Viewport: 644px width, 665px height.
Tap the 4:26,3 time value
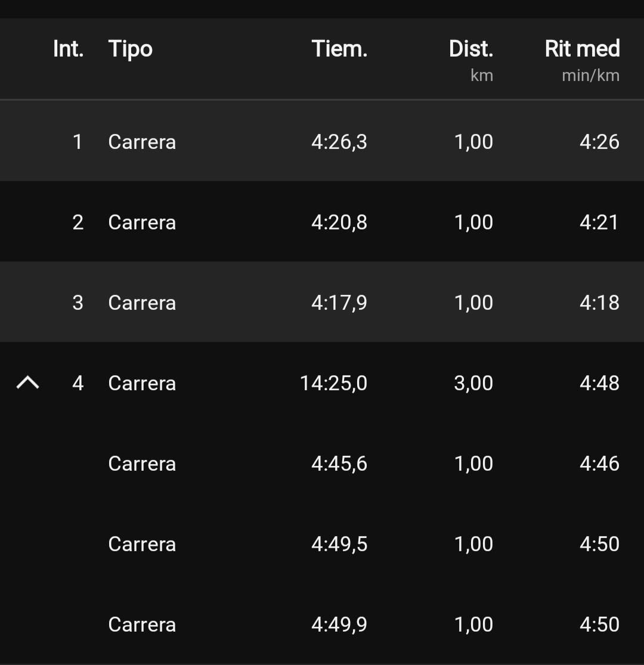(x=339, y=142)
